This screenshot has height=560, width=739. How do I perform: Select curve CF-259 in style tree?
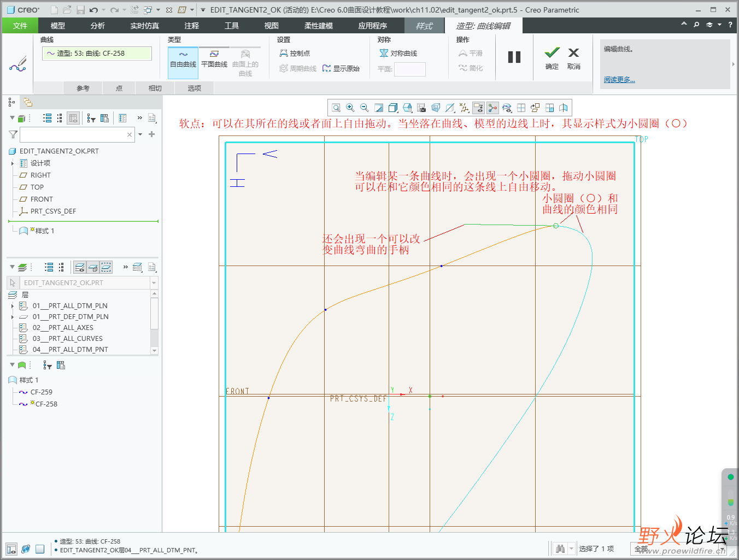[42, 392]
